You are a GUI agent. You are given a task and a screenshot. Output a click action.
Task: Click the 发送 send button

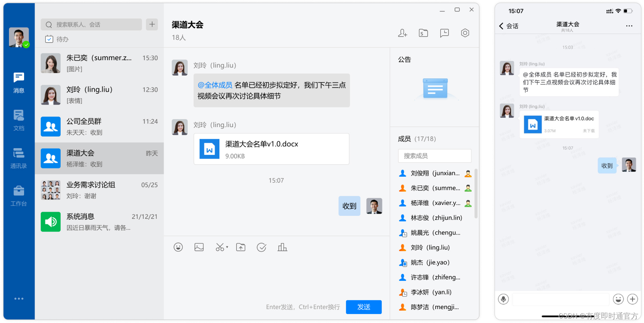[364, 307]
